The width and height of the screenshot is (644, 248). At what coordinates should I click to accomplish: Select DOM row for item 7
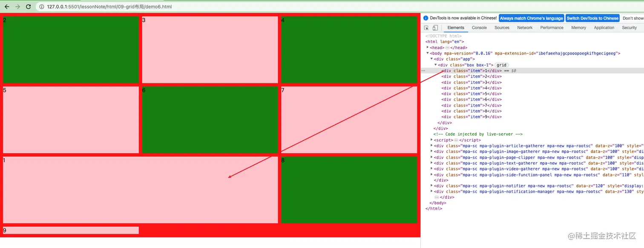click(532, 105)
